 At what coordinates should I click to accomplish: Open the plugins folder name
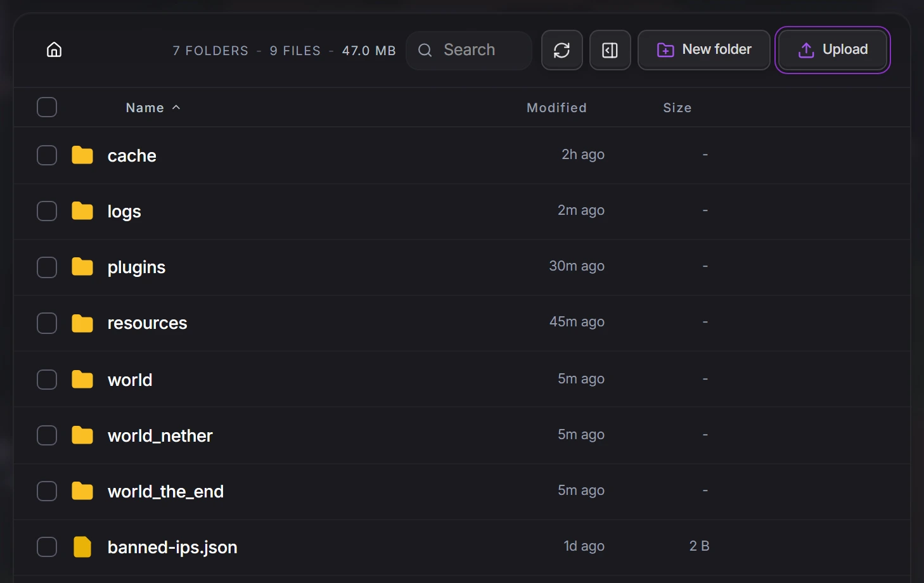point(136,267)
